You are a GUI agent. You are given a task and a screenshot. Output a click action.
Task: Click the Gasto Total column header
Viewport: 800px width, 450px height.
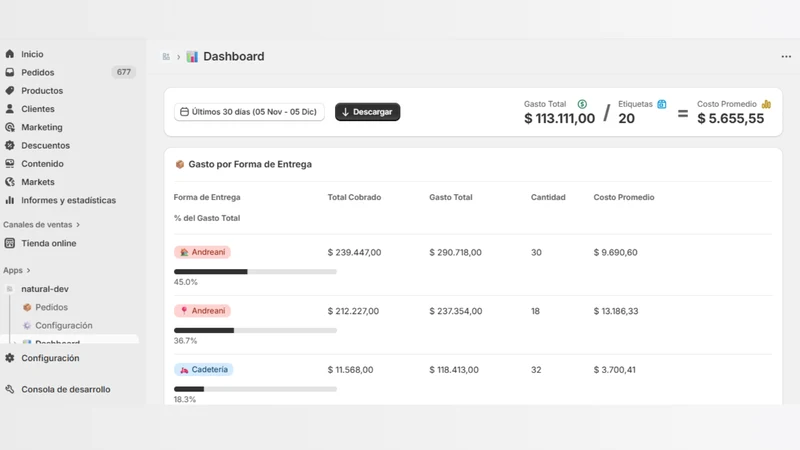click(x=451, y=197)
